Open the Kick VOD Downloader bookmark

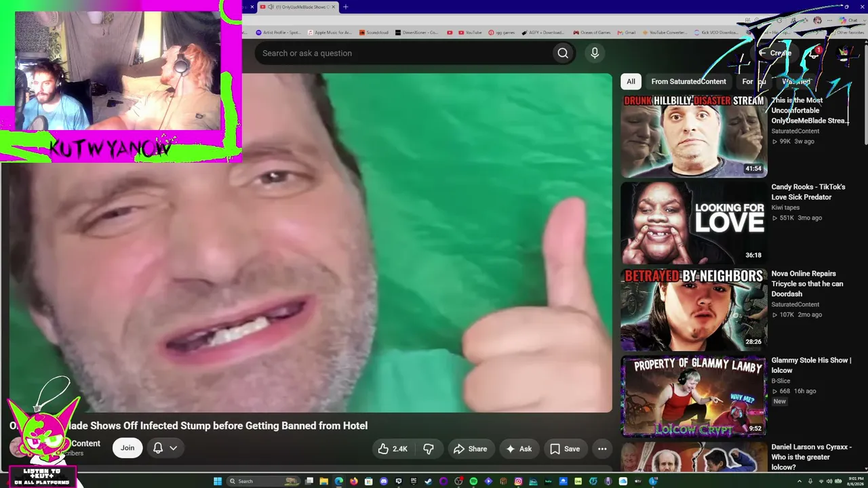coord(715,32)
